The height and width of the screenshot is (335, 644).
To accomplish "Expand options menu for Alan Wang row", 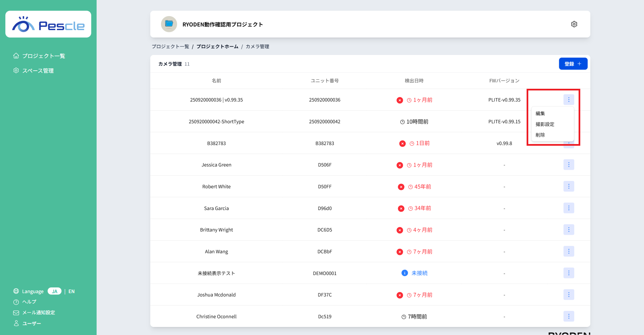I will (x=569, y=251).
